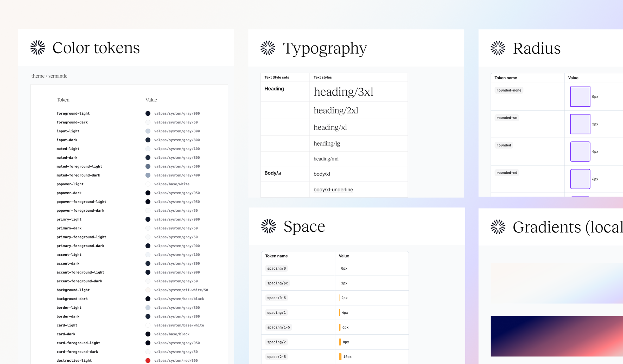The height and width of the screenshot is (364, 623).
Task: Click the flower icon next to Typography heading
Action: tap(268, 48)
